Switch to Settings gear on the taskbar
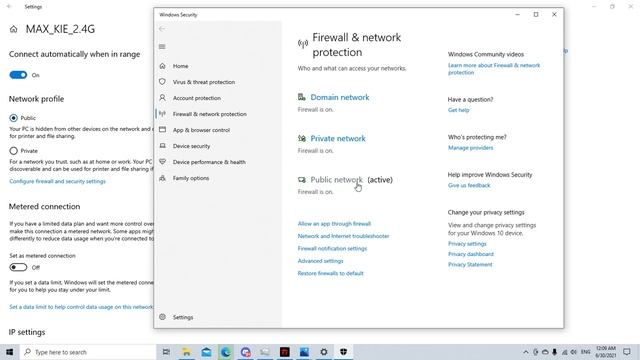640x360 pixels. 324,352
